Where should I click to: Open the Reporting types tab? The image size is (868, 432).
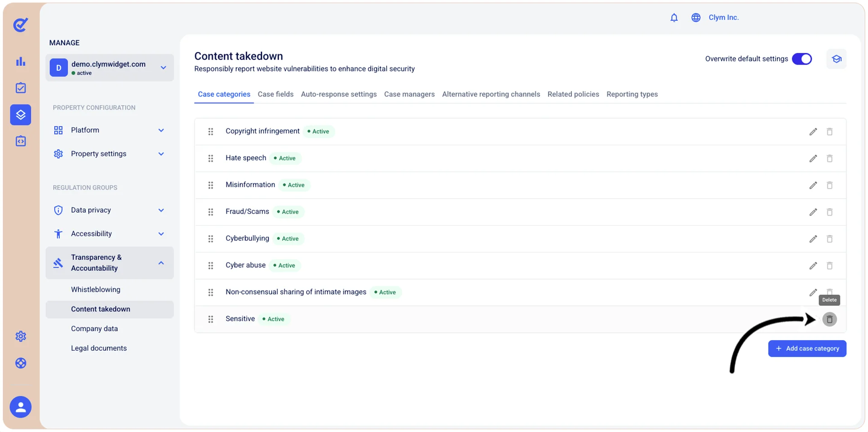[x=632, y=94]
